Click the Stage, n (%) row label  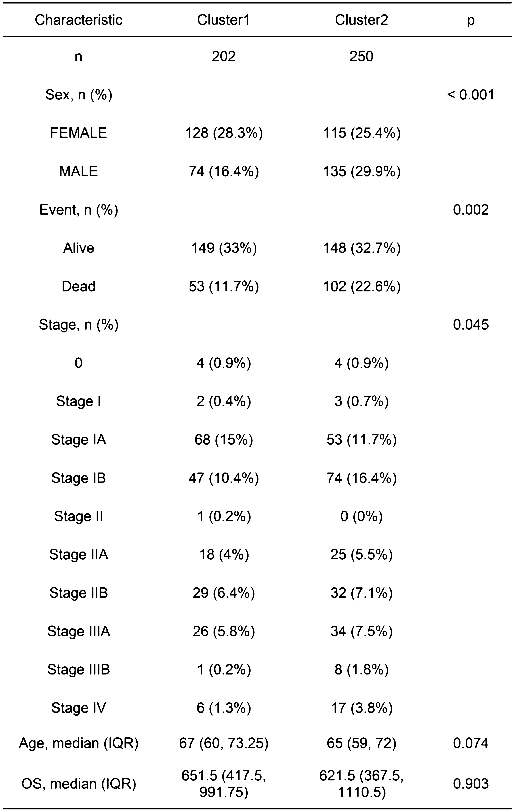click(78, 325)
